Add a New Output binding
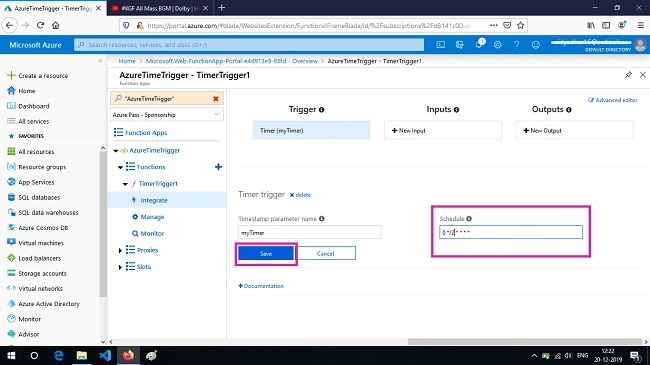This screenshot has width=650, height=365. click(x=574, y=130)
